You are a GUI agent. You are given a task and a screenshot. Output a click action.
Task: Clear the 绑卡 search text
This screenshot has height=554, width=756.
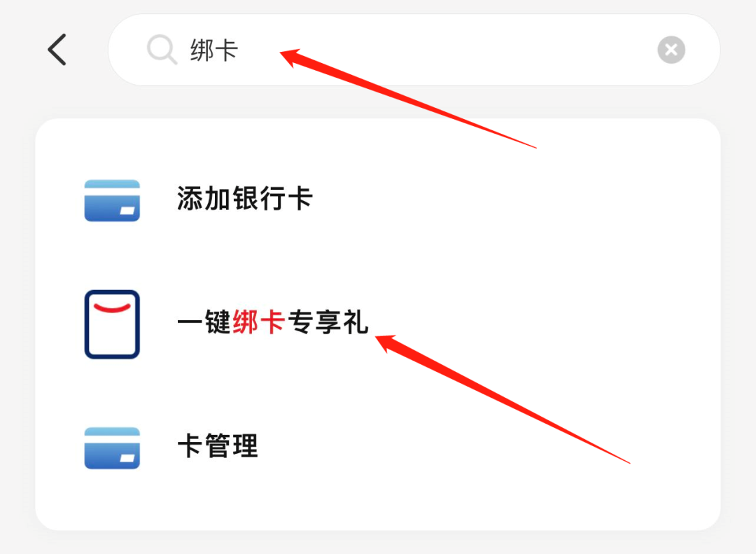point(671,50)
